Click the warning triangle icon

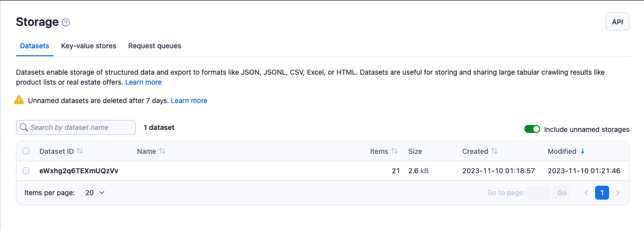(19, 100)
